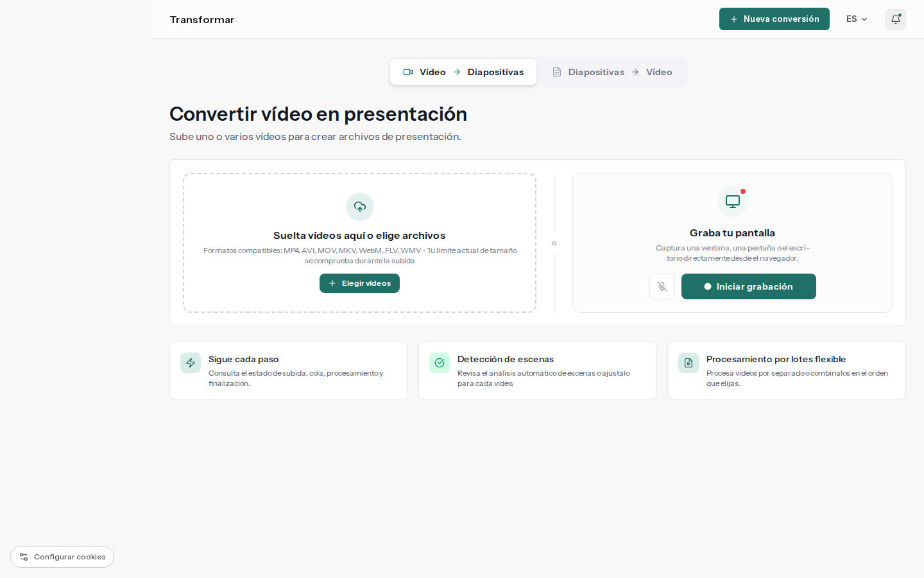Click the cloud upload icon
The width and height of the screenshot is (924, 578).
pyautogui.click(x=360, y=207)
